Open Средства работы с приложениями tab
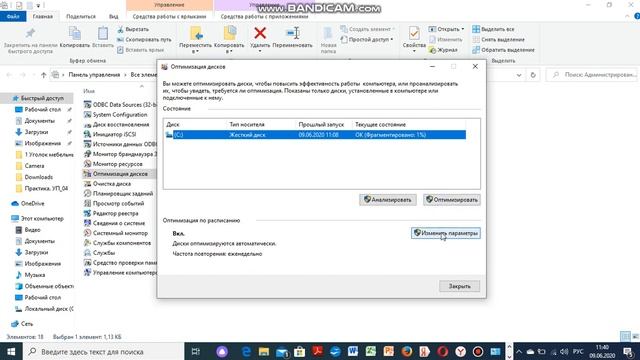640x360 pixels. (x=264, y=17)
